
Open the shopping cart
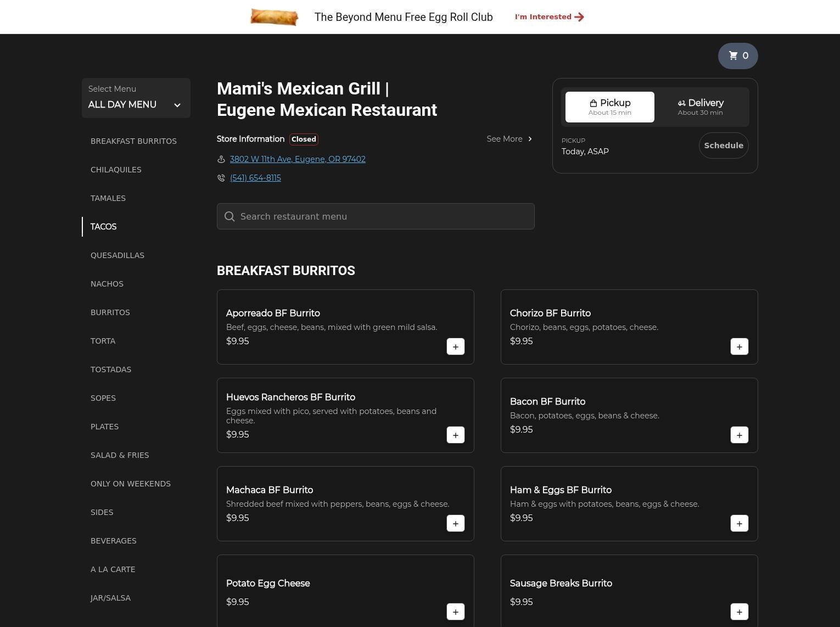pos(737,56)
